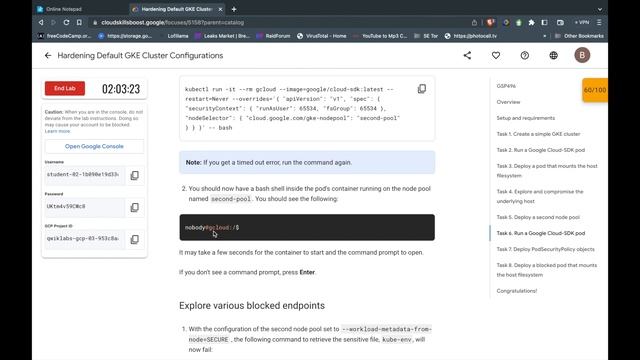Click the share page icon in address bar

point(474,22)
